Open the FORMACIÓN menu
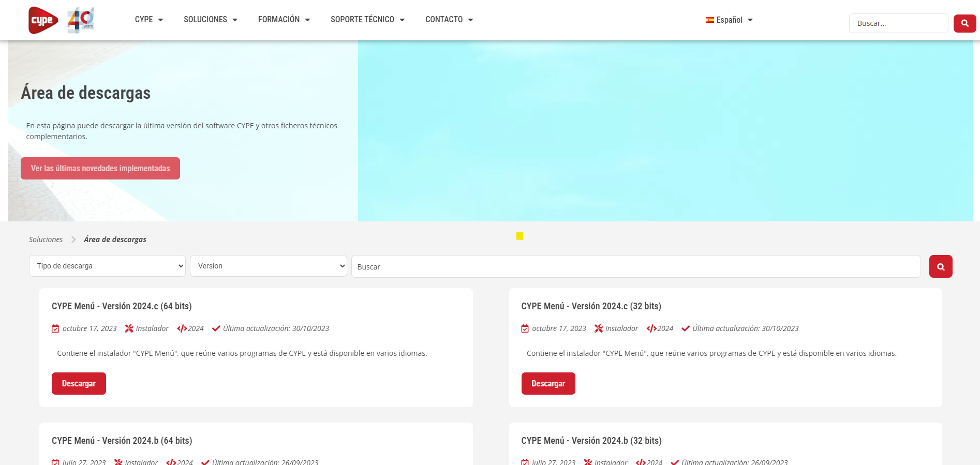Screen dimensions: 980x465 284,20
